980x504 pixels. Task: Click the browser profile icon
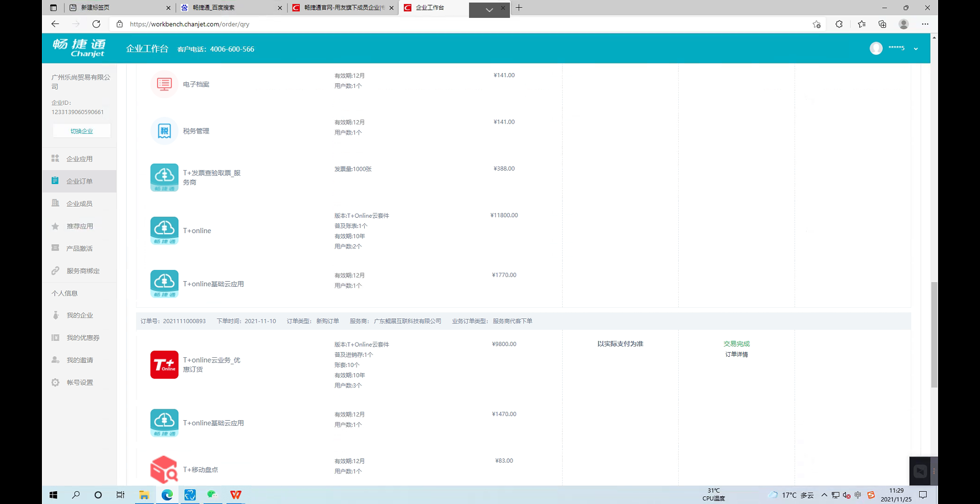pyautogui.click(x=904, y=24)
